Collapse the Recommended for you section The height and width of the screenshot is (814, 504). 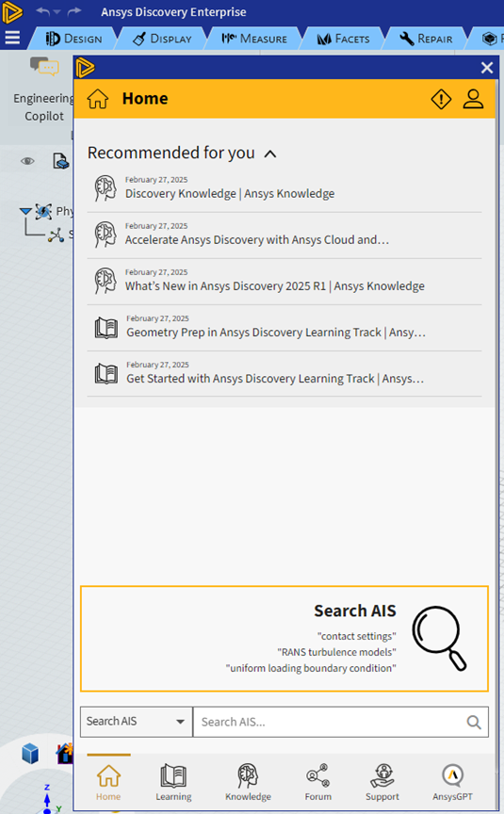click(x=270, y=154)
